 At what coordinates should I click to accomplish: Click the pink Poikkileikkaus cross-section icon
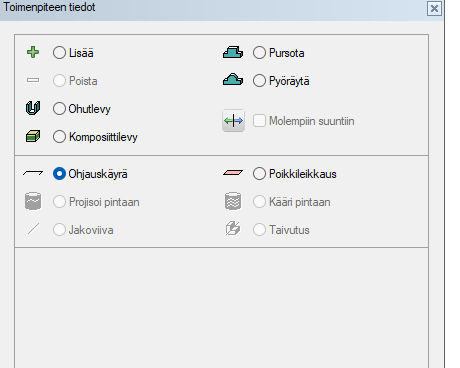(x=233, y=173)
